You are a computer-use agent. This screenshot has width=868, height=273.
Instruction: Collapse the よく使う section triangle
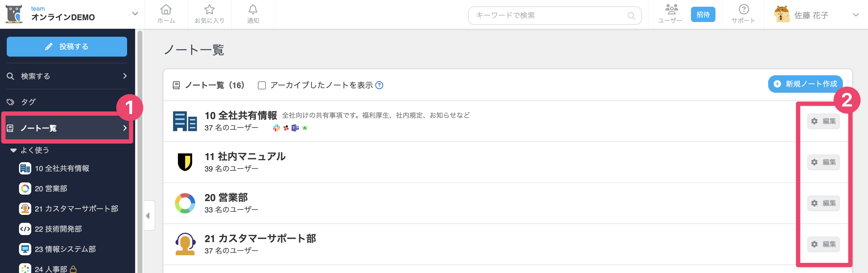pos(13,150)
